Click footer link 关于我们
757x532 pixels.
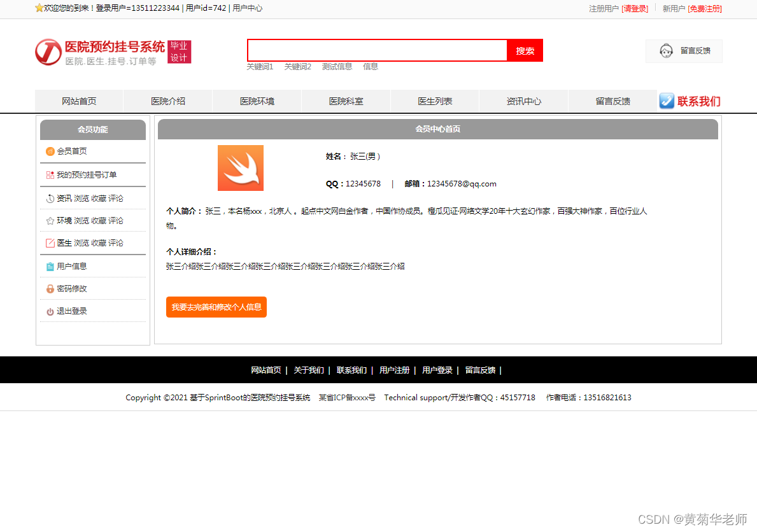(309, 370)
